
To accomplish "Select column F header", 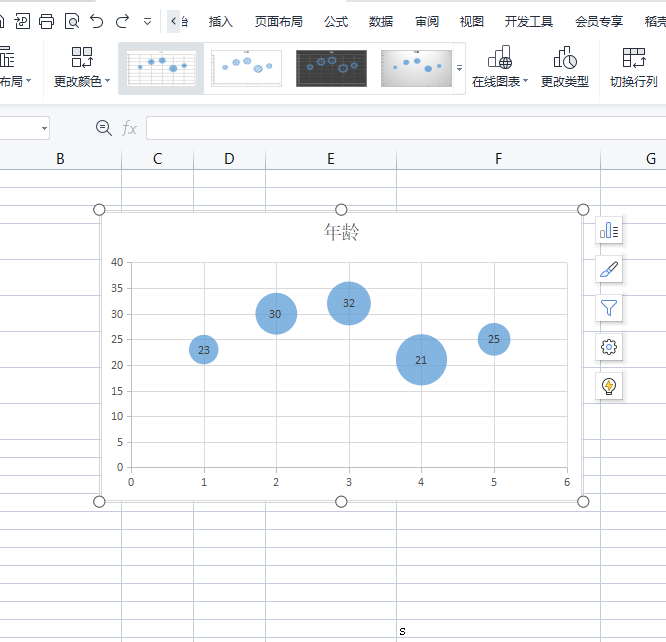I will (499, 159).
